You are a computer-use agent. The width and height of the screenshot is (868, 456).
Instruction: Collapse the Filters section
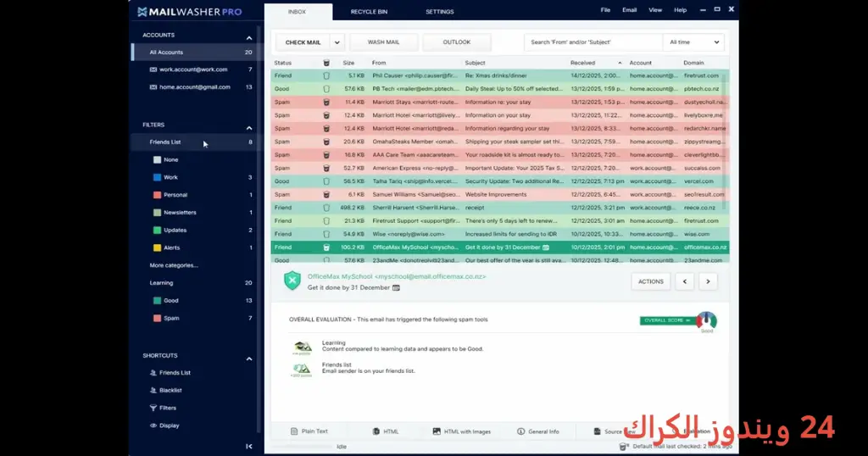coord(249,128)
